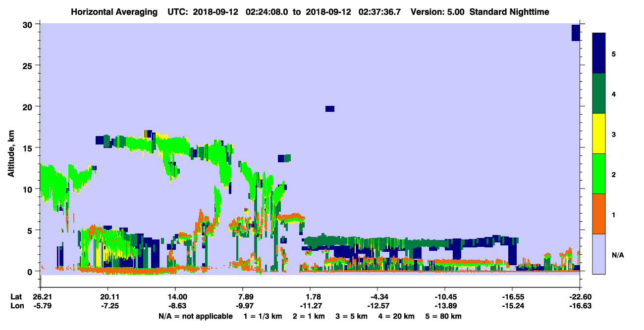Screen dimensions: 644x330
Task: Click the altitude tick label 10
Action: (29, 189)
